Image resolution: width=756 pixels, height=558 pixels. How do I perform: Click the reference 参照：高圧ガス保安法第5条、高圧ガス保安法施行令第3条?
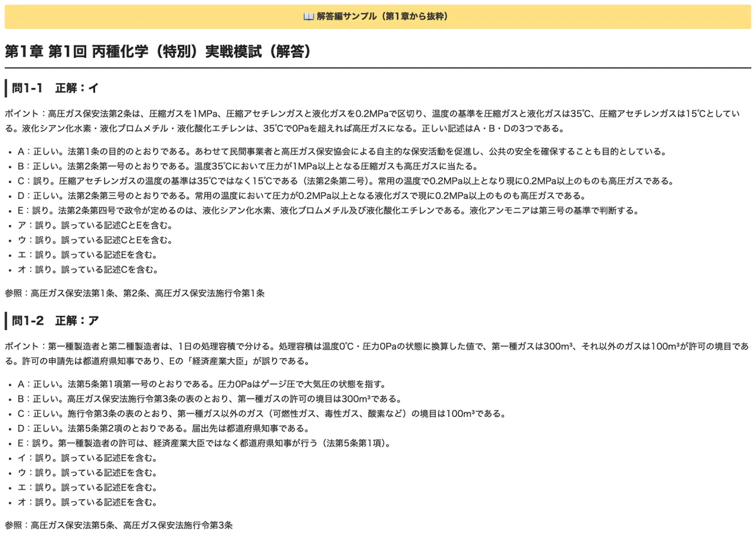(x=119, y=526)
